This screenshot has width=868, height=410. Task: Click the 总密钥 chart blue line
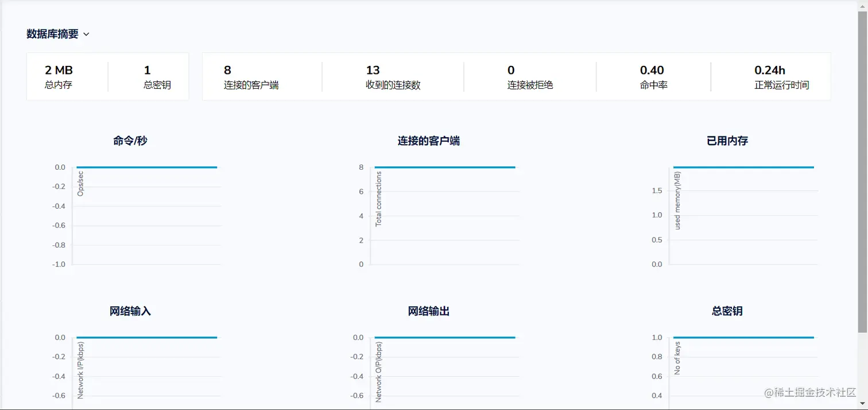(743, 337)
